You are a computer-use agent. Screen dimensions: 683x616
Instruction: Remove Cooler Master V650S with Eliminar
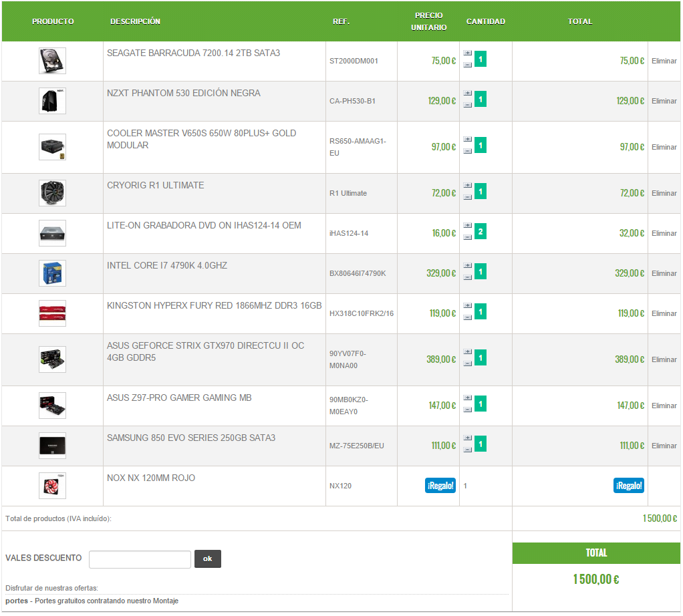coord(664,147)
